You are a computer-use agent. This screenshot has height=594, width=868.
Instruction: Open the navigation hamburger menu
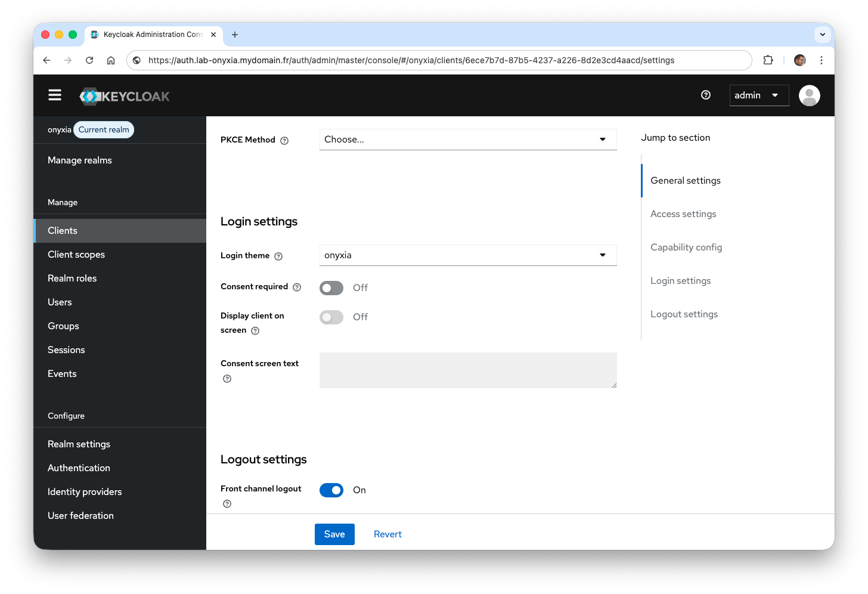[54, 95]
